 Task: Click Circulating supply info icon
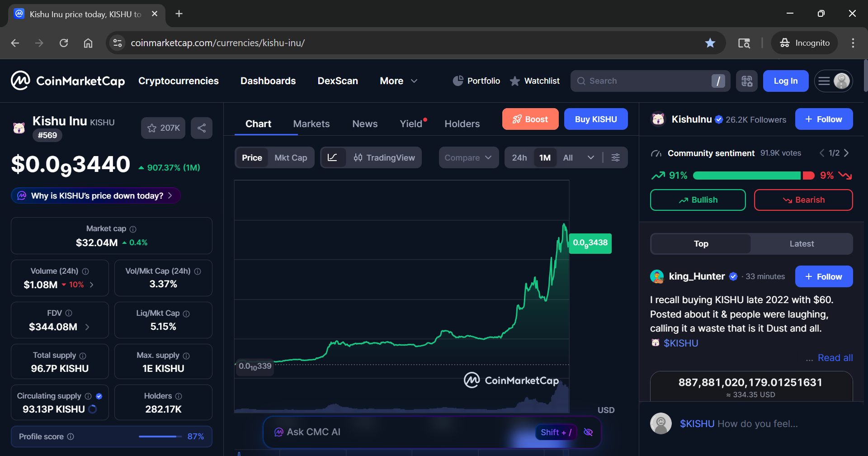pyautogui.click(x=88, y=396)
